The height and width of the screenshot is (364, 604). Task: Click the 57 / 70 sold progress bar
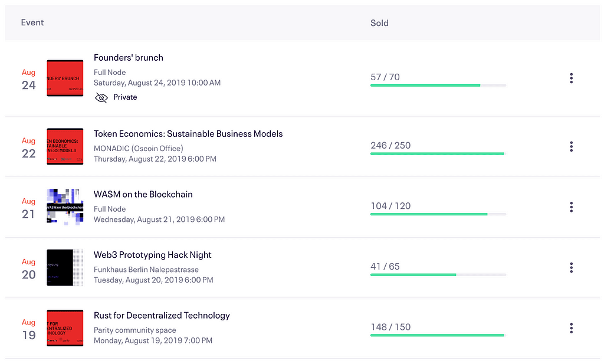438,86
